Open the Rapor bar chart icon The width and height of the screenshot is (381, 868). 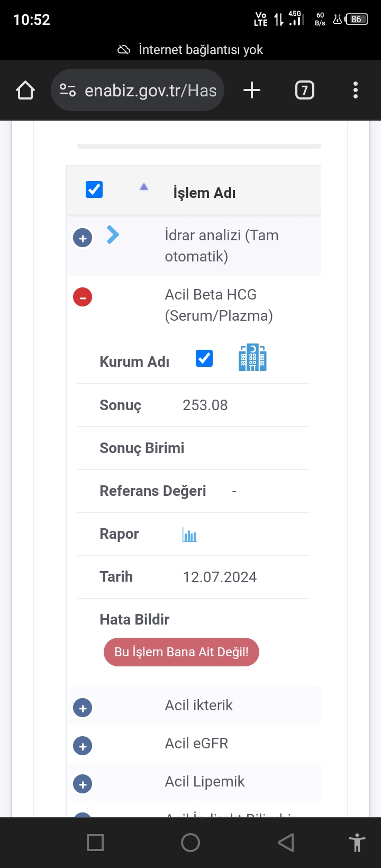(189, 535)
